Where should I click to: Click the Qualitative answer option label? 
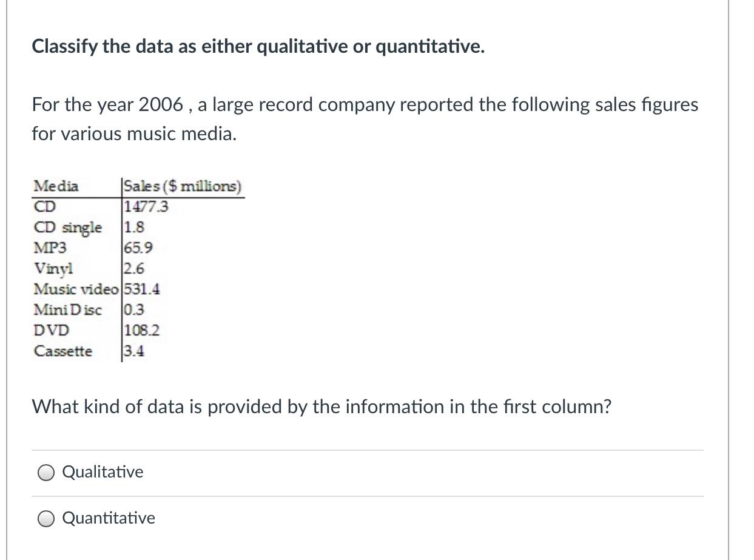103,472
